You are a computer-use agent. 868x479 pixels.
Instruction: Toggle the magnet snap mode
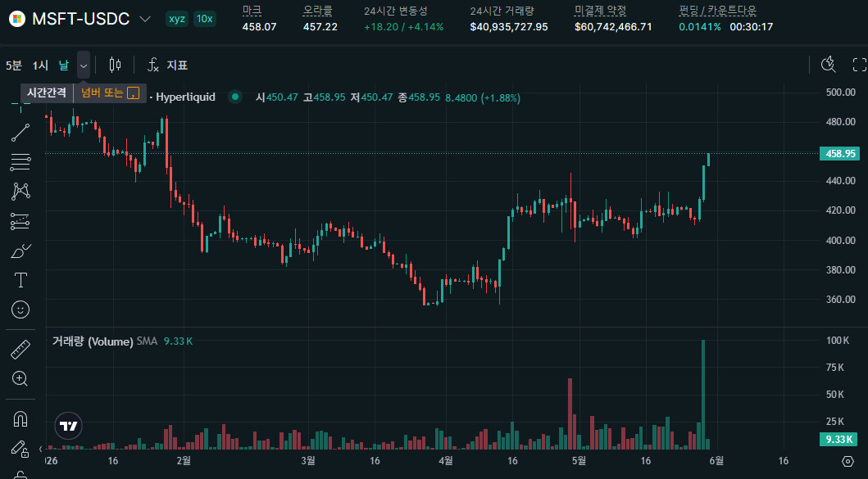(x=20, y=419)
